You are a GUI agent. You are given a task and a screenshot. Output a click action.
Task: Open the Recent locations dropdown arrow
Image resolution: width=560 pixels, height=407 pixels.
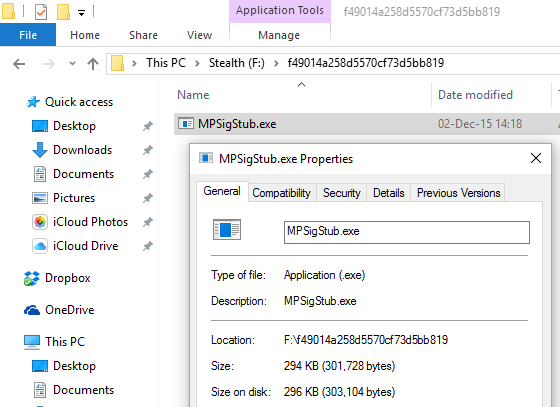[x=72, y=64]
